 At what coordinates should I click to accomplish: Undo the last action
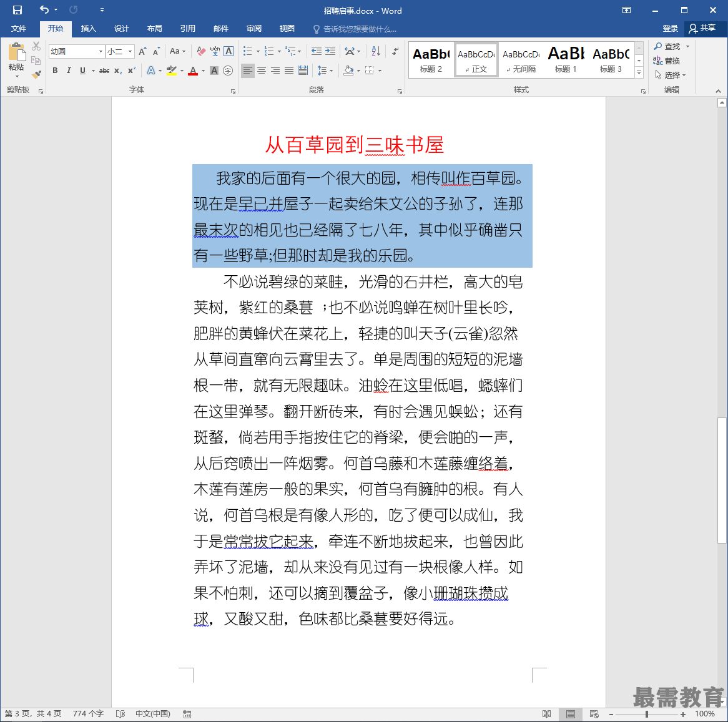point(44,10)
